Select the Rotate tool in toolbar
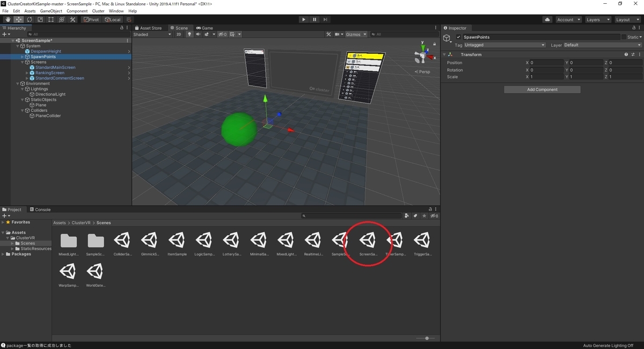Image resolution: width=644 pixels, height=349 pixels. (29, 19)
